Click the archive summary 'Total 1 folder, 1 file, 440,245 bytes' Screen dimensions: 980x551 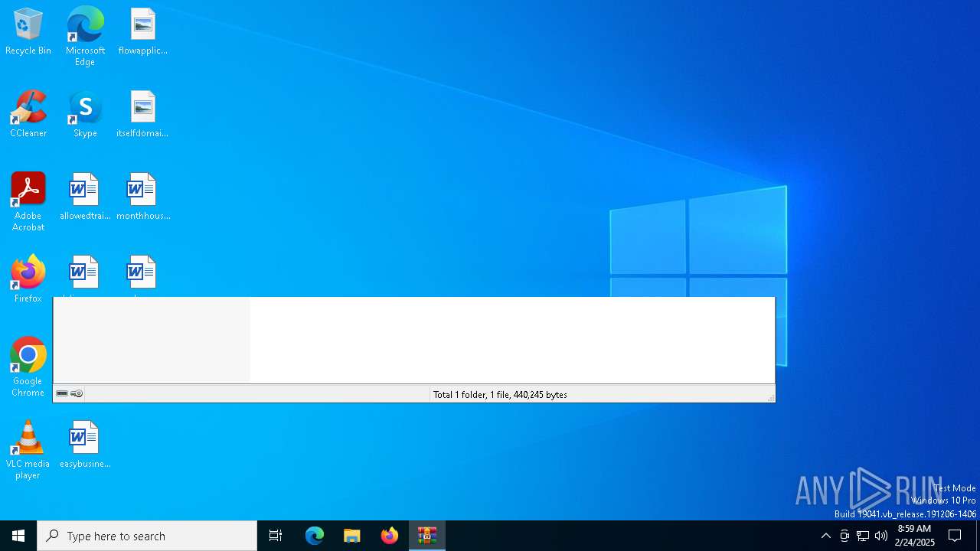(500, 395)
